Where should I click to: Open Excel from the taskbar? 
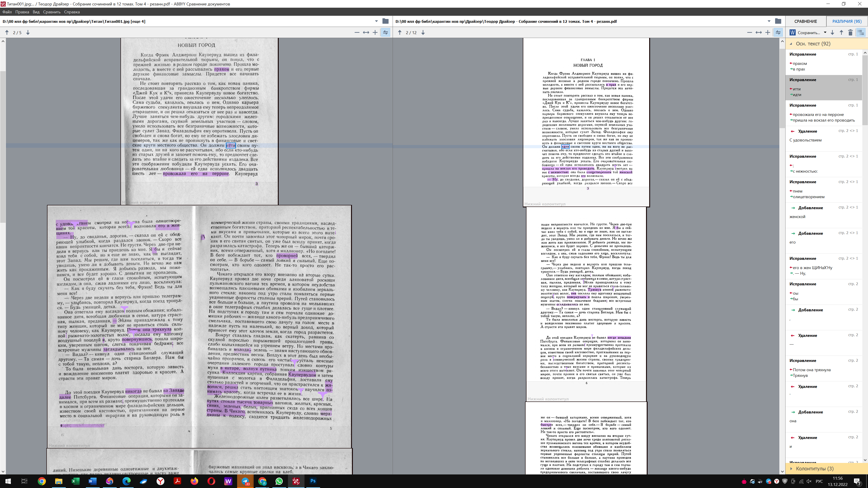coord(75,481)
